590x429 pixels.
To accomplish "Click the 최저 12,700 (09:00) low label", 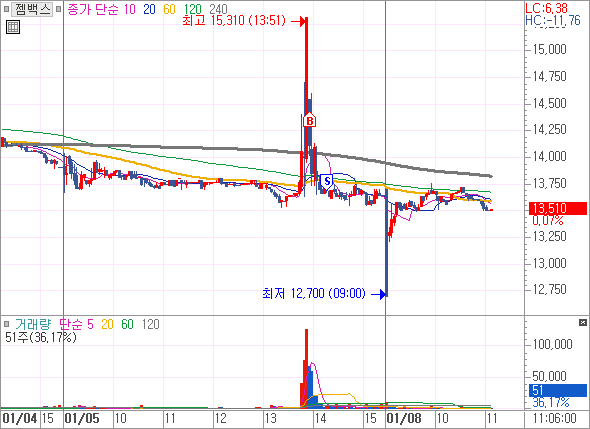I will (313, 293).
